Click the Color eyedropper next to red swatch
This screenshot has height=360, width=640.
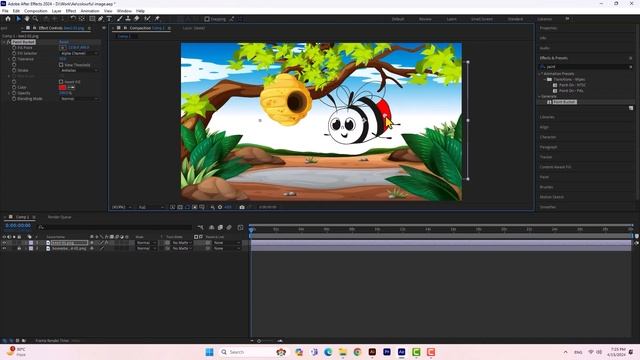[71, 87]
